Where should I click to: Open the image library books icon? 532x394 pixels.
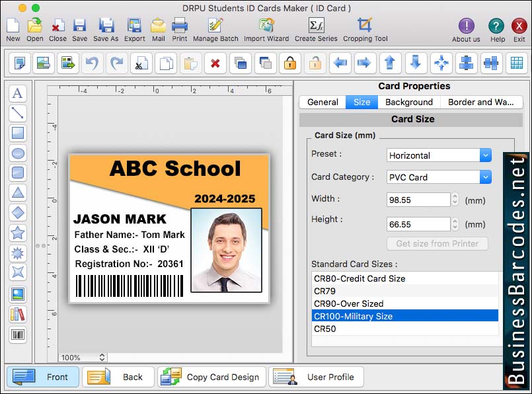pos(18,314)
